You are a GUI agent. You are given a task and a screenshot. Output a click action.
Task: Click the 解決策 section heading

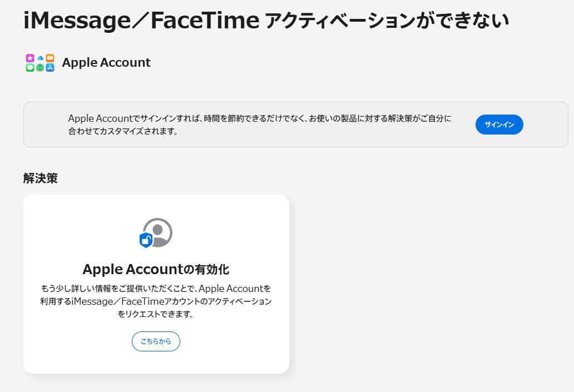[x=41, y=178]
